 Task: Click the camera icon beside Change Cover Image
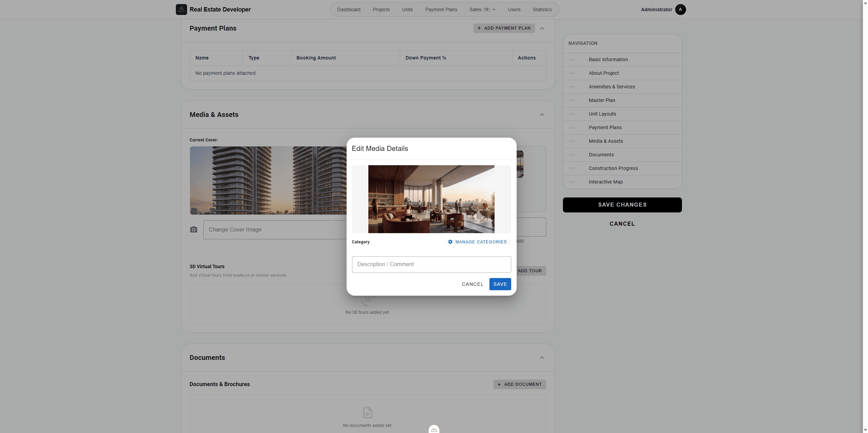(194, 230)
